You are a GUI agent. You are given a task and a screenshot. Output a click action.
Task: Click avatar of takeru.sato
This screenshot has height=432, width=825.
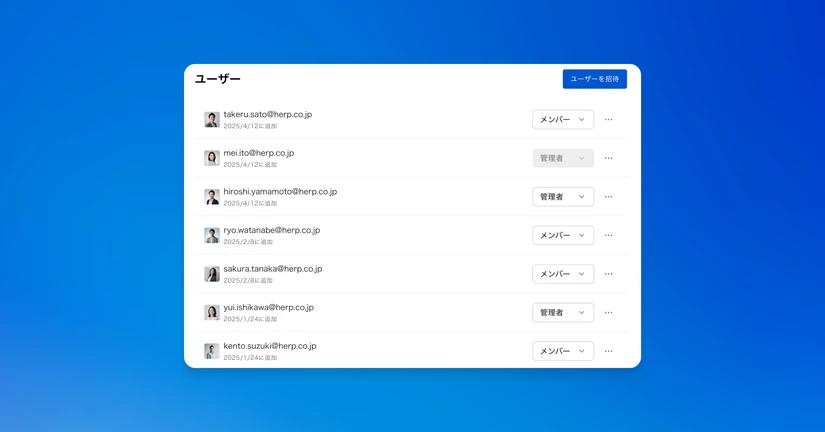(x=212, y=119)
